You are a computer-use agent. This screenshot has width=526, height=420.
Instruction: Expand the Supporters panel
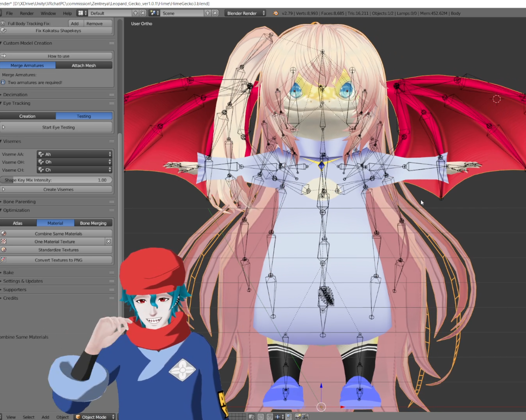point(15,290)
